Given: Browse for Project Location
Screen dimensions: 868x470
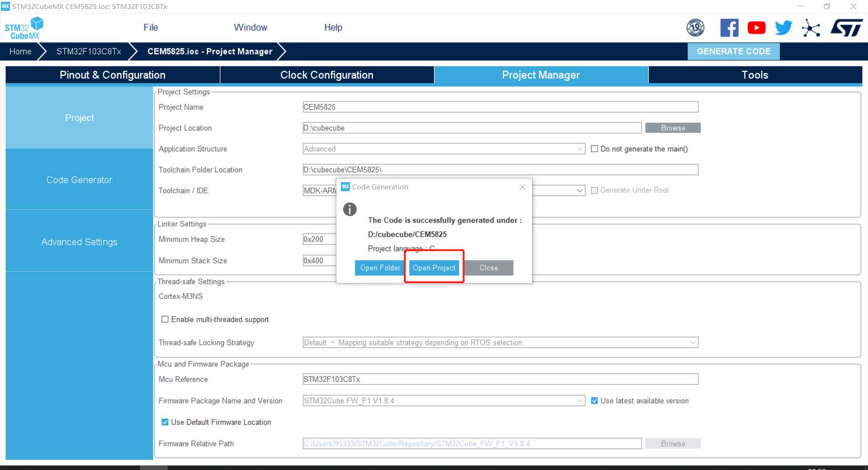Looking at the screenshot, I should [673, 128].
